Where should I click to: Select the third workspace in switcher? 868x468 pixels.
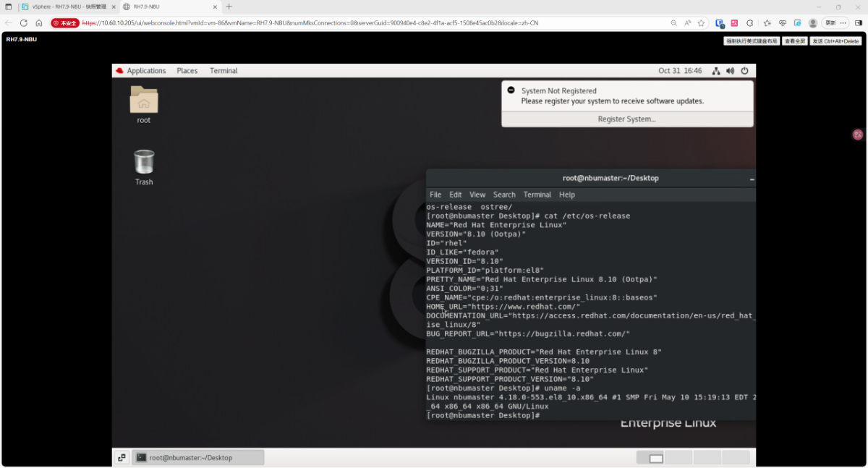707,457
